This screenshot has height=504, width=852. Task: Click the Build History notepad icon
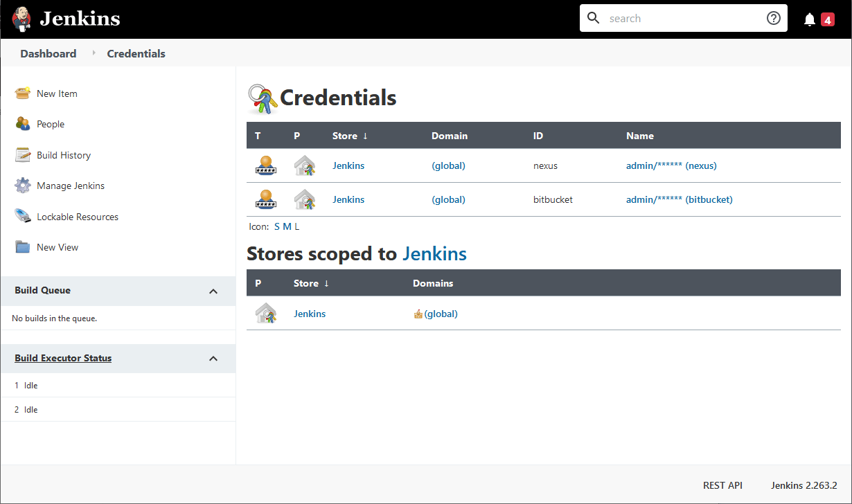pos(23,155)
